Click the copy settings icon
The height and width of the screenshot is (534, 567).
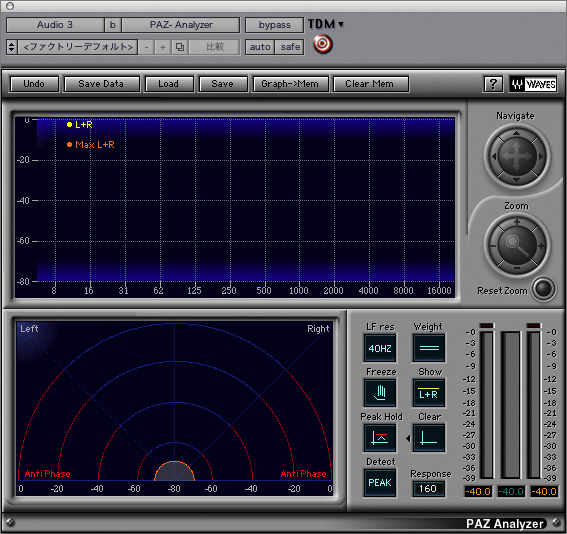pyautogui.click(x=180, y=47)
